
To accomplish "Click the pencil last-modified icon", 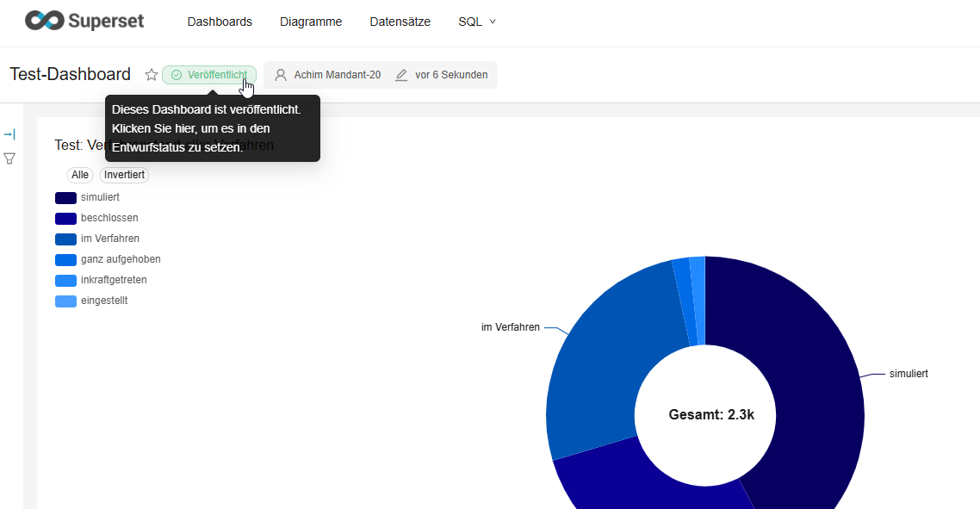I will [401, 75].
